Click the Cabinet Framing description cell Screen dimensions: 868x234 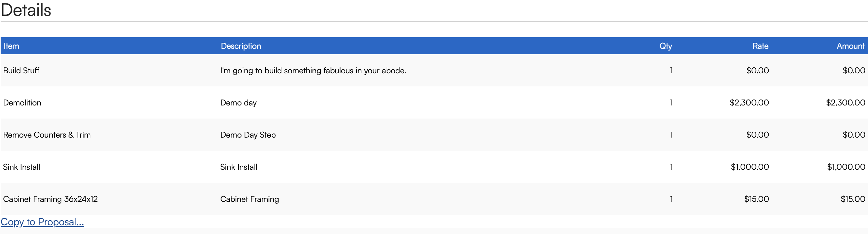(250, 199)
